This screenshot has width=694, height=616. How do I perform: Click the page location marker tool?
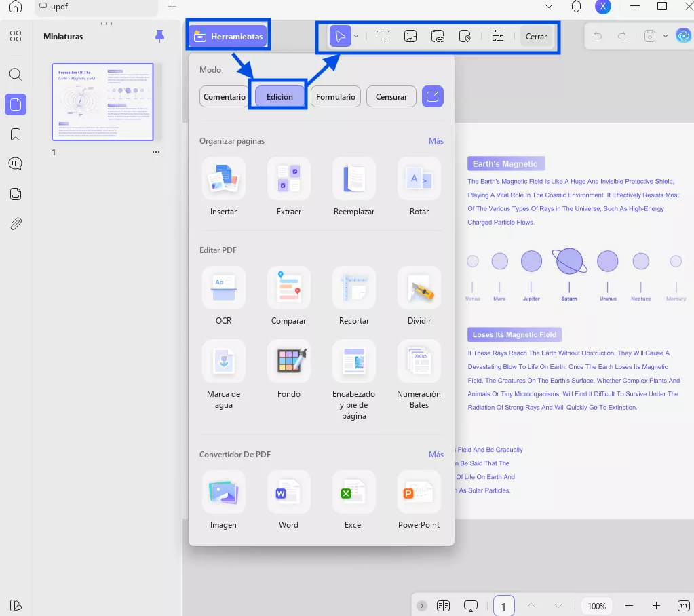pos(465,36)
